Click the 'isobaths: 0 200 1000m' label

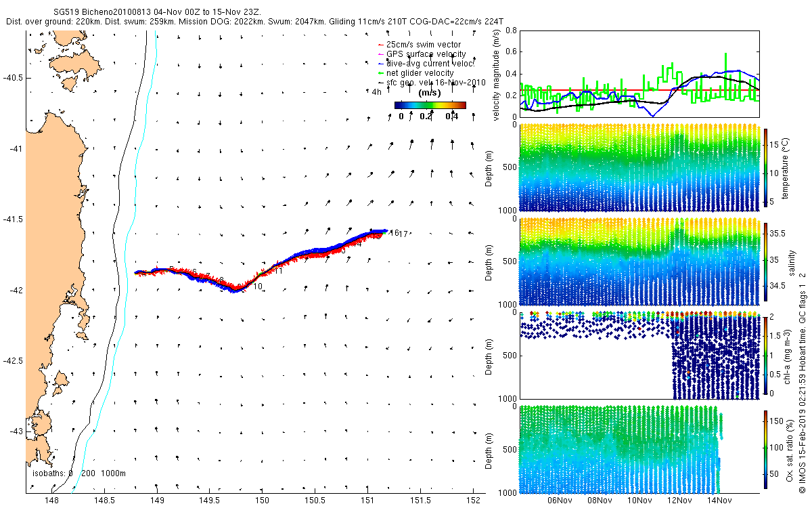point(78,473)
